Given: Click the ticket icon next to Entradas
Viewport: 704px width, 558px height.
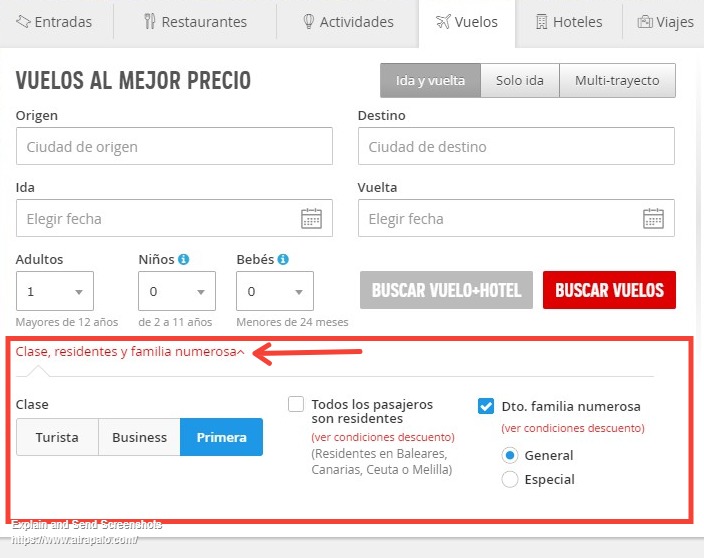Looking at the screenshot, I should pos(23,21).
